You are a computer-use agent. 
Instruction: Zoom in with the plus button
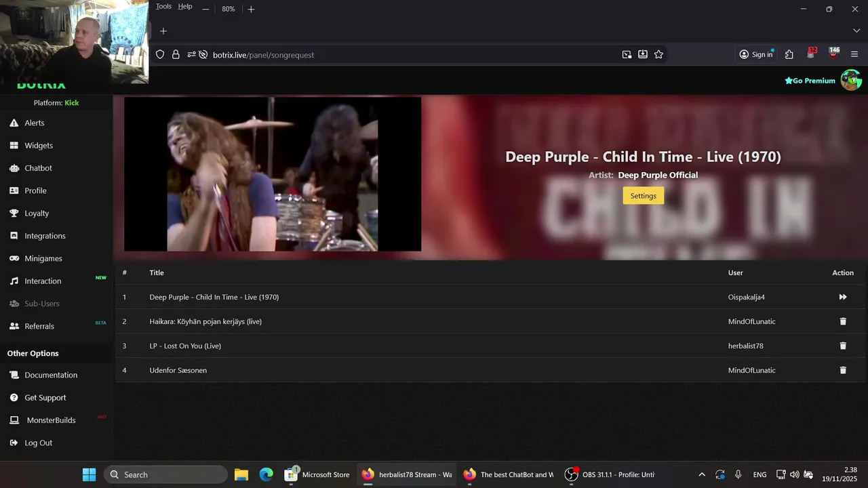click(x=251, y=9)
